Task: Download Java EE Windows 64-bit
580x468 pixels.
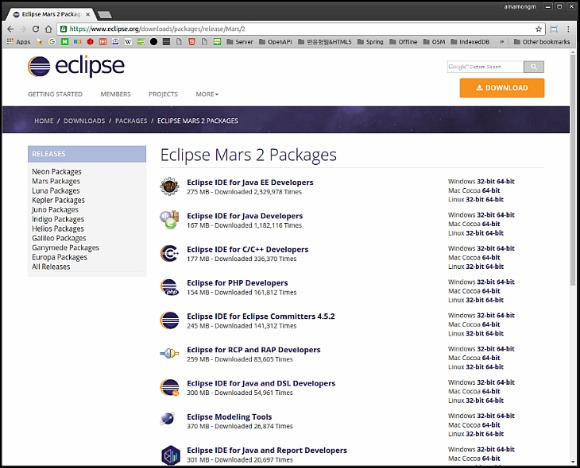Action: [x=506, y=181]
